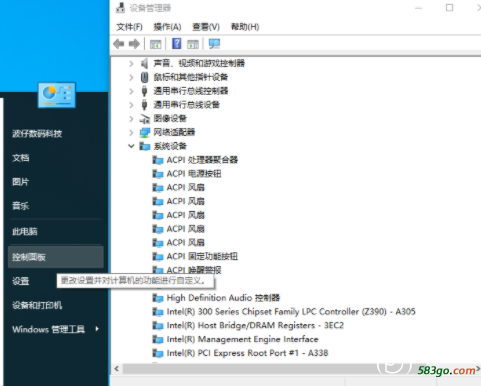Click the show/hide console tree toolbar icon
Screen dimensions: 481x386
pos(155,44)
